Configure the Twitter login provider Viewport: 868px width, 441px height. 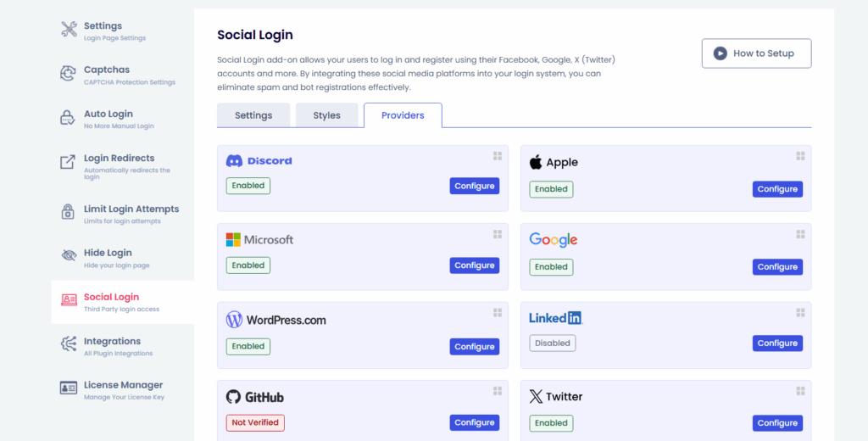(777, 423)
